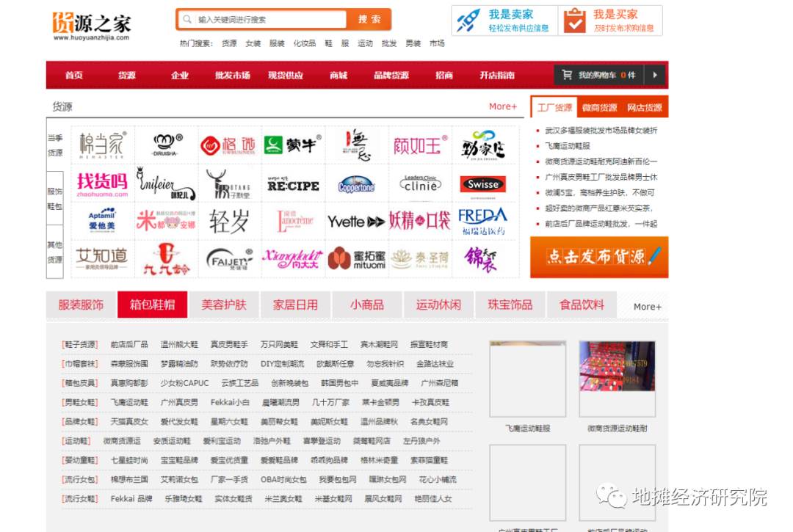This screenshot has height=532, width=793.
Task: Open the shopping cart icon 我的购物车
Action: [567, 75]
